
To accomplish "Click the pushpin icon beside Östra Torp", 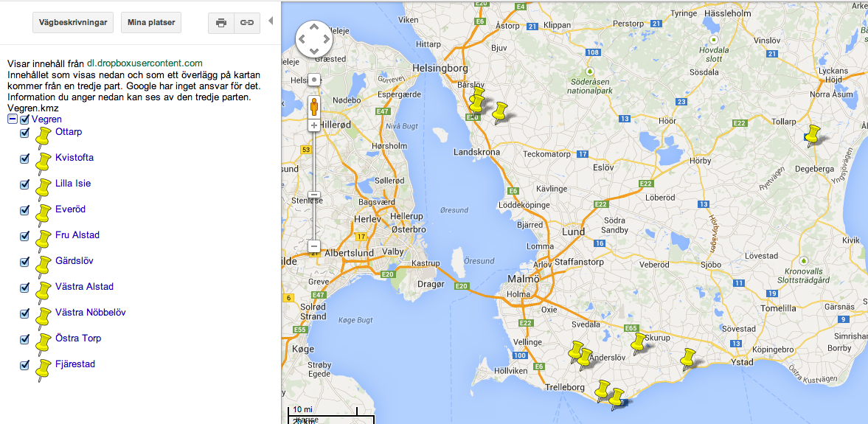I will click(x=43, y=345).
